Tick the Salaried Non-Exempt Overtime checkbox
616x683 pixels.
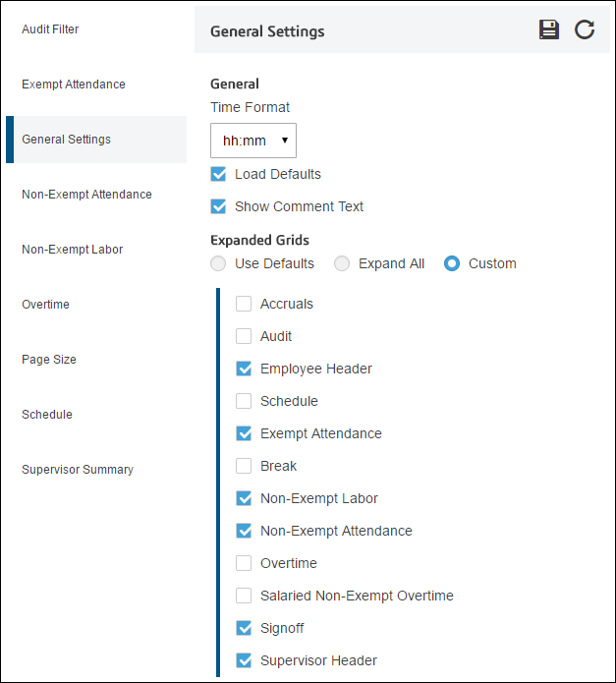click(244, 596)
